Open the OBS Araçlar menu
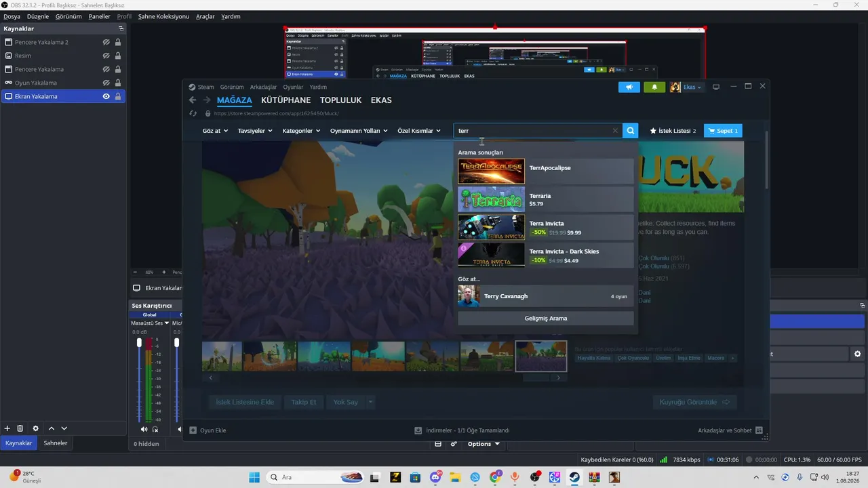Screen dimensions: 868x488 click(x=205, y=16)
